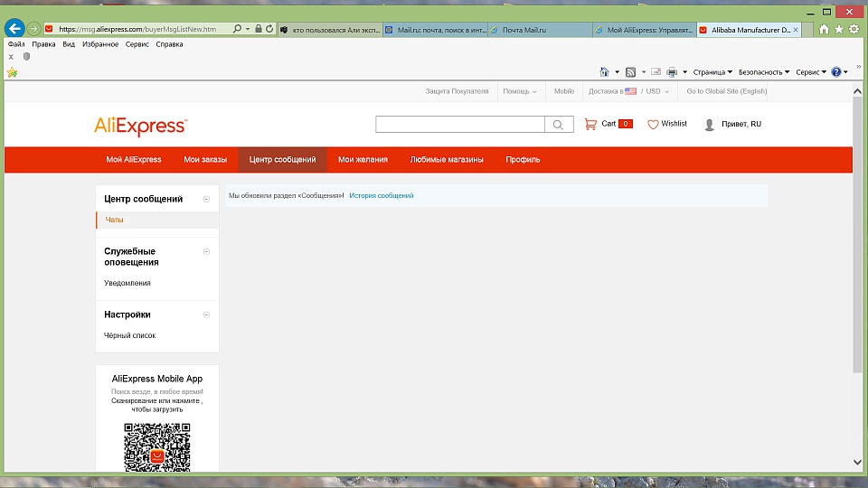Open Уведомления in the sidebar
868x488 pixels.
[x=127, y=283]
